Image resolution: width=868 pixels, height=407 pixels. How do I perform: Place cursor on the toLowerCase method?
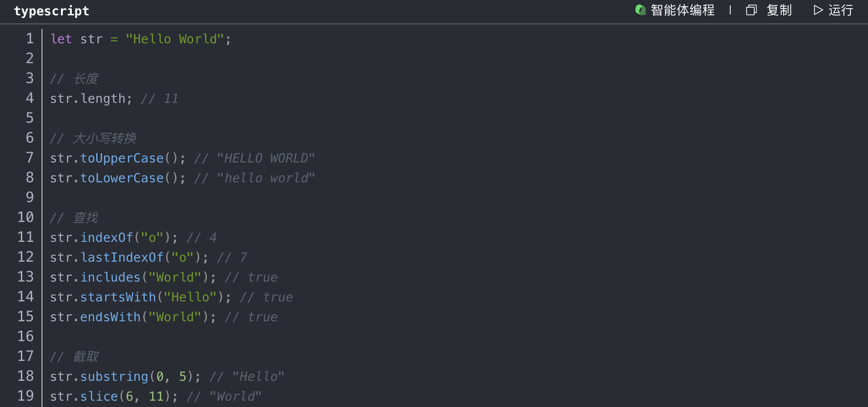(122, 178)
